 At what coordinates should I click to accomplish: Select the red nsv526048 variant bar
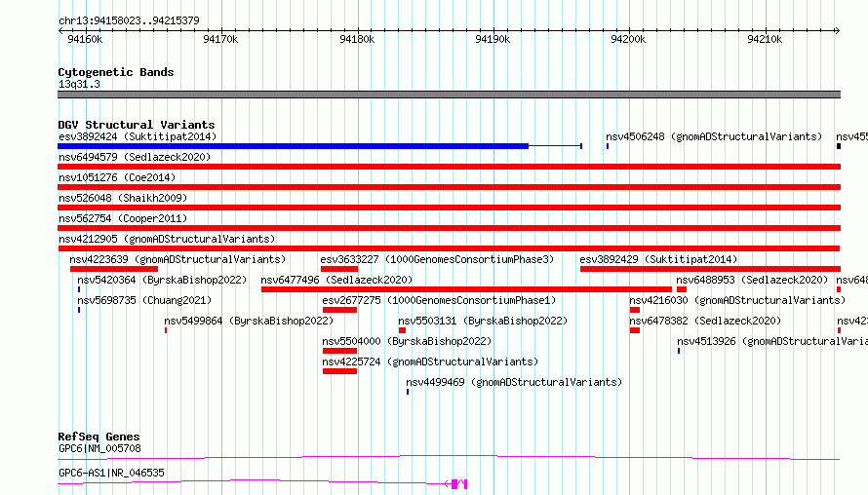pyautogui.click(x=449, y=208)
